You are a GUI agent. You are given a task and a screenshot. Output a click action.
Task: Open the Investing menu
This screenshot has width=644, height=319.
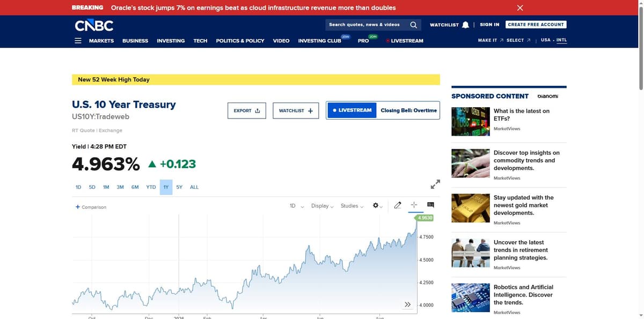[171, 41]
